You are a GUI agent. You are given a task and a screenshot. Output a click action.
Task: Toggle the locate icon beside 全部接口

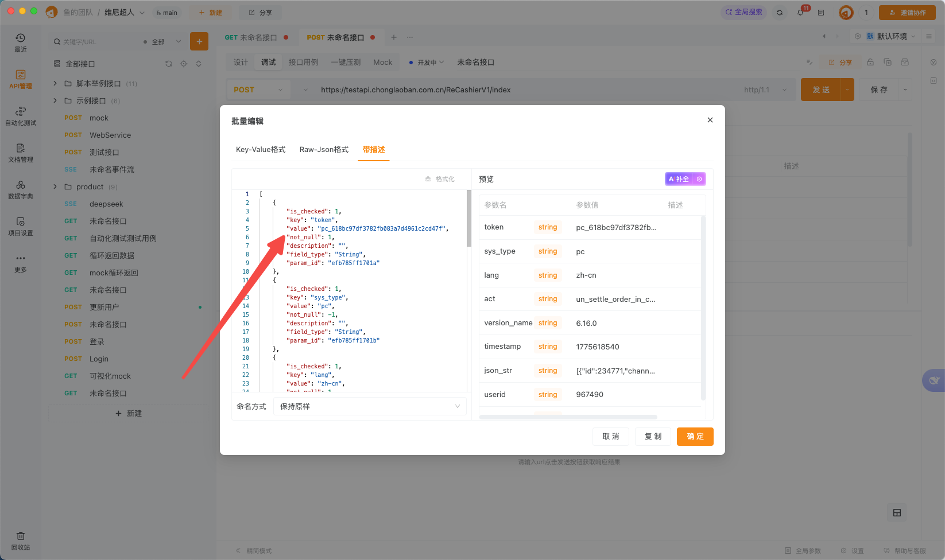183,64
